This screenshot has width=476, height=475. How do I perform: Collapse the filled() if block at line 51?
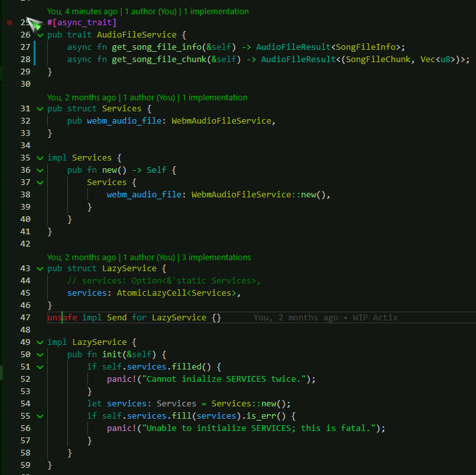pyautogui.click(x=40, y=367)
